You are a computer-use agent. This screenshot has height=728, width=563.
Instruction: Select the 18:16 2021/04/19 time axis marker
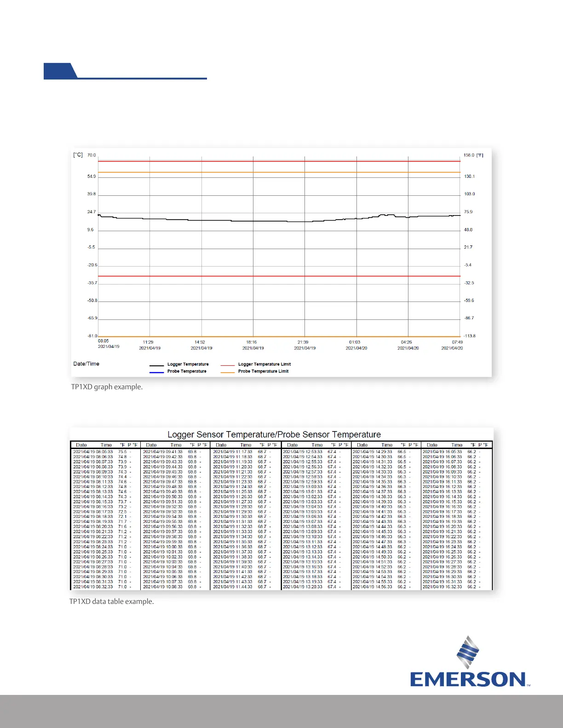tap(253, 345)
